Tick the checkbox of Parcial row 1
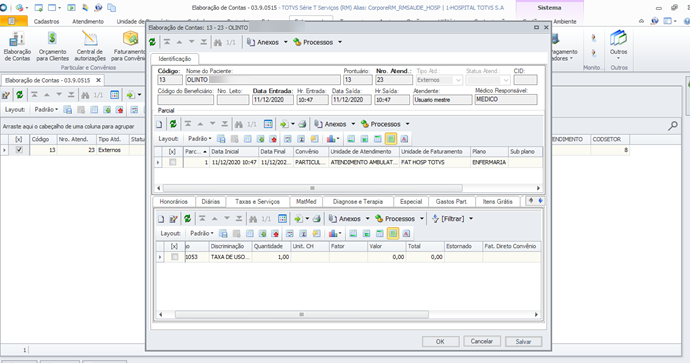The image size is (690, 363). tap(172, 162)
